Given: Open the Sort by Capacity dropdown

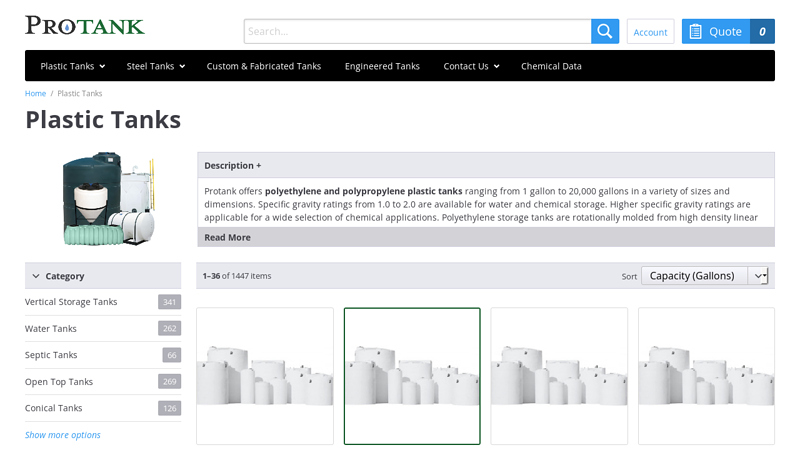Looking at the screenshot, I should pyautogui.click(x=704, y=276).
